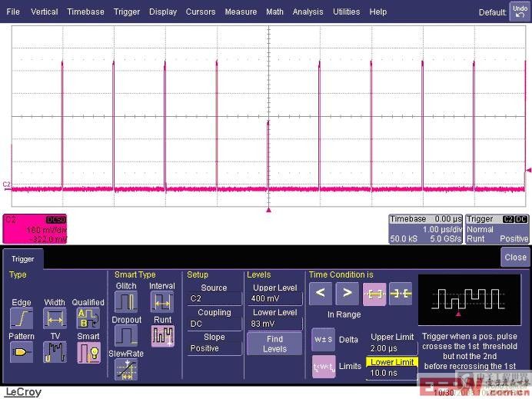Open the trigger Source dropdown showing C2
Image resolution: width=532 pixels, height=399 pixels.
click(x=214, y=298)
